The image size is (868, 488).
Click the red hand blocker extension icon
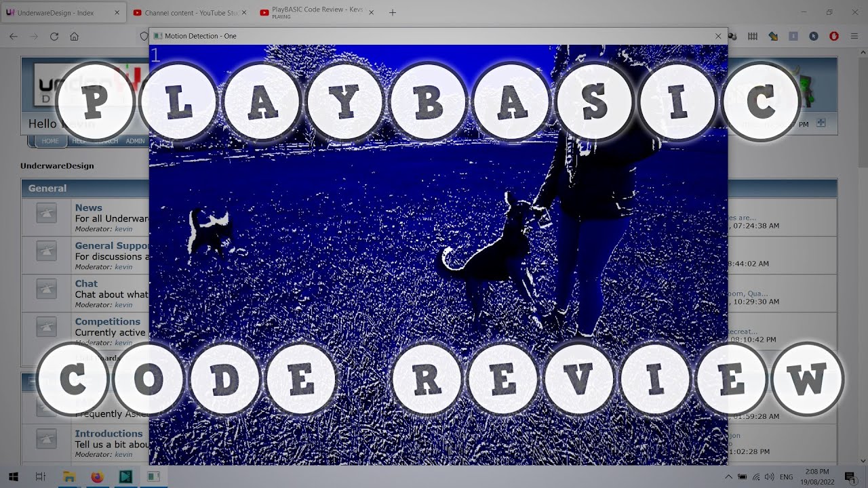click(834, 37)
